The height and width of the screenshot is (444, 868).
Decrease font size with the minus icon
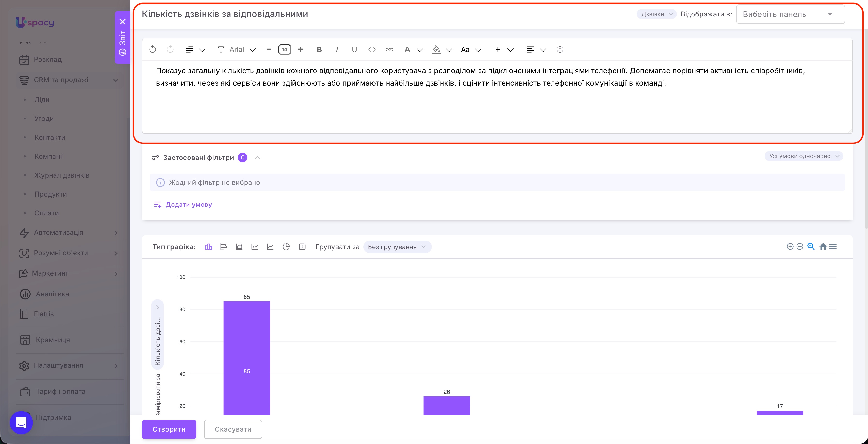pyautogui.click(x=268, y=49)
